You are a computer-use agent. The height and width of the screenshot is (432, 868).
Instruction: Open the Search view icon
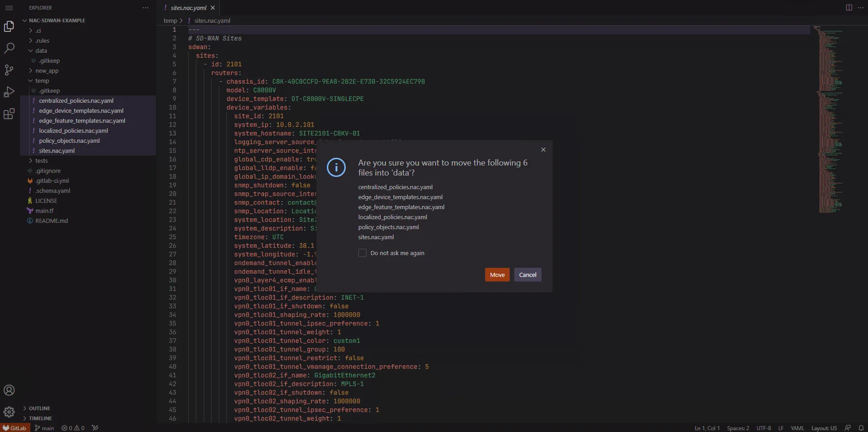9,48
